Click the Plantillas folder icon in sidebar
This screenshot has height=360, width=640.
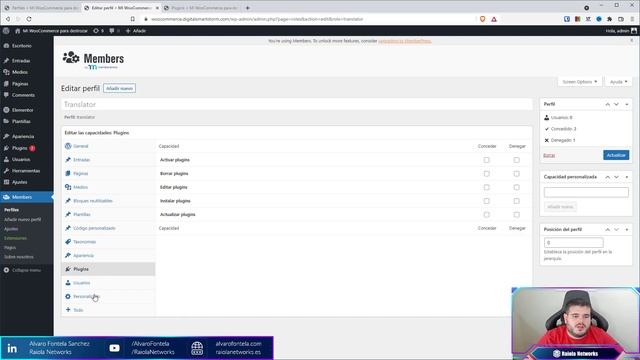[x=6, y=121]
